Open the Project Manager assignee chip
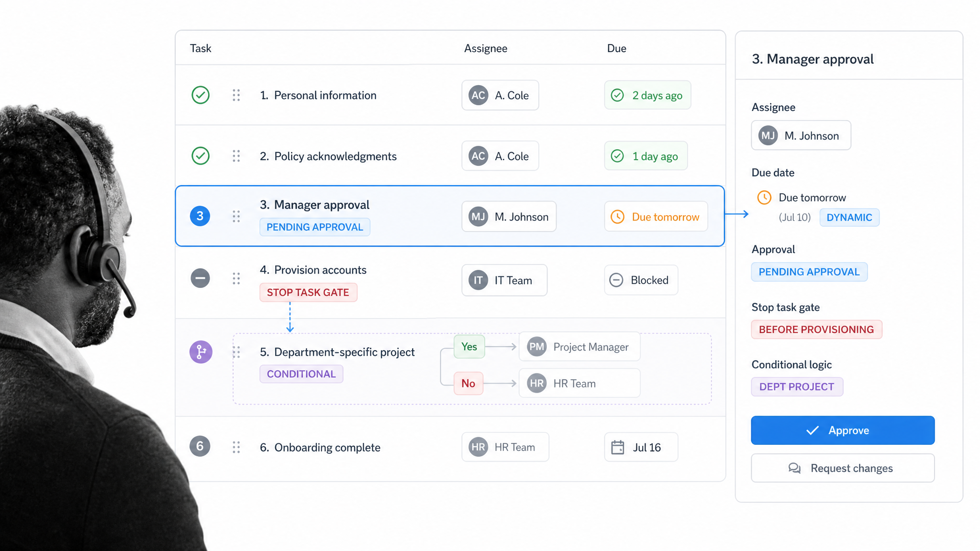The image size is (980, 551). click(x=579, y=347)
